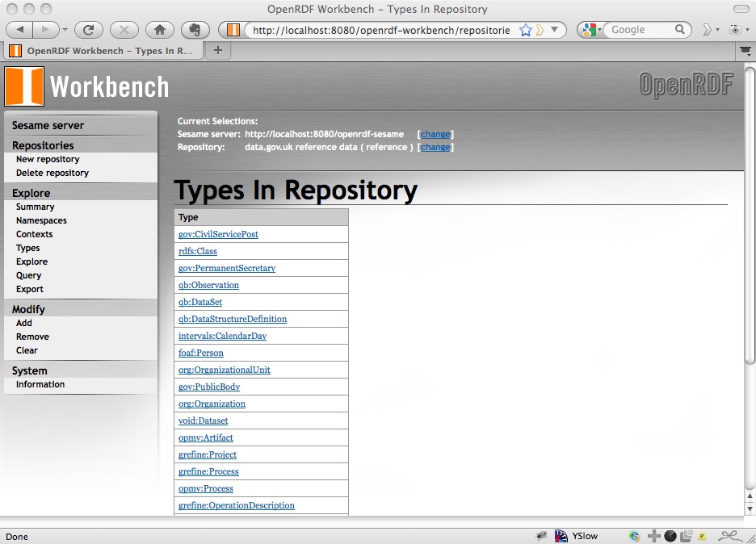Image resolution: width=756 pixels, height=544 pixels.
Task: Open Export in the sidebar
Action: tap(29, 289)
